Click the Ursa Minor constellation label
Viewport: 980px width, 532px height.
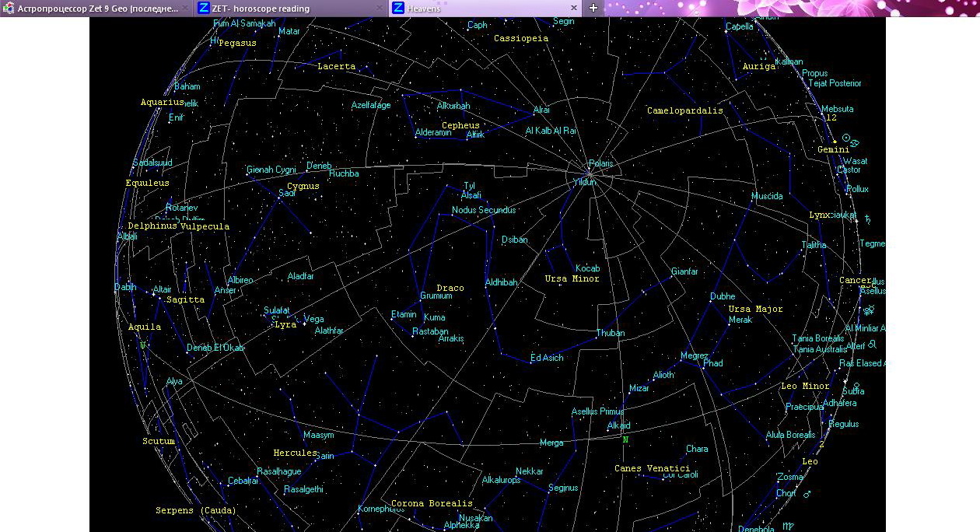pyautogui.click(x=572, y=278)
